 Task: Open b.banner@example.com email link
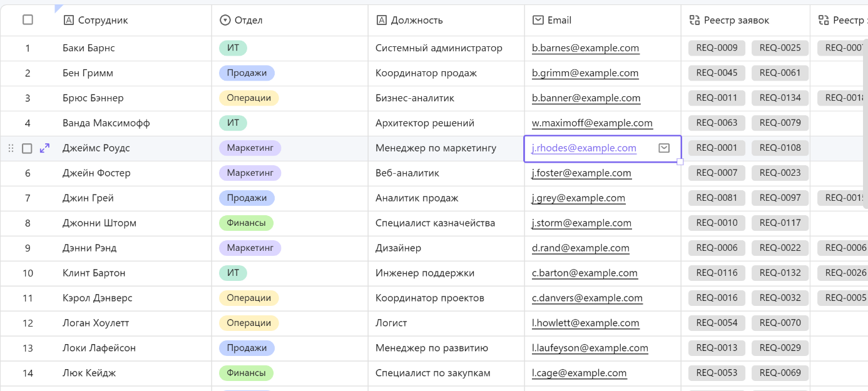[x=586, y=98]
